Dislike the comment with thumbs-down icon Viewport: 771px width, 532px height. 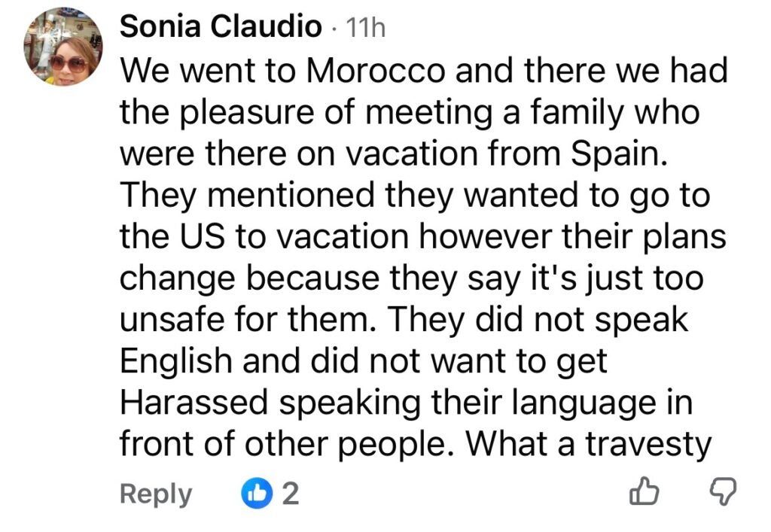[x=725, y=494]
